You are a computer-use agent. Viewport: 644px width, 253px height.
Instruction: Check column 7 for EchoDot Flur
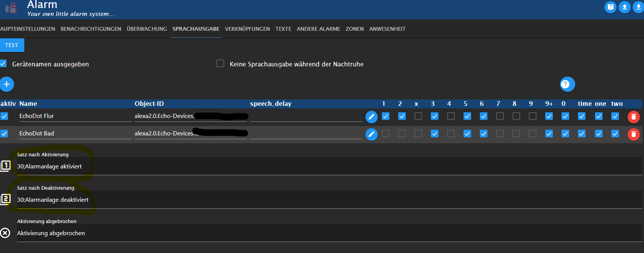[500, 116]
